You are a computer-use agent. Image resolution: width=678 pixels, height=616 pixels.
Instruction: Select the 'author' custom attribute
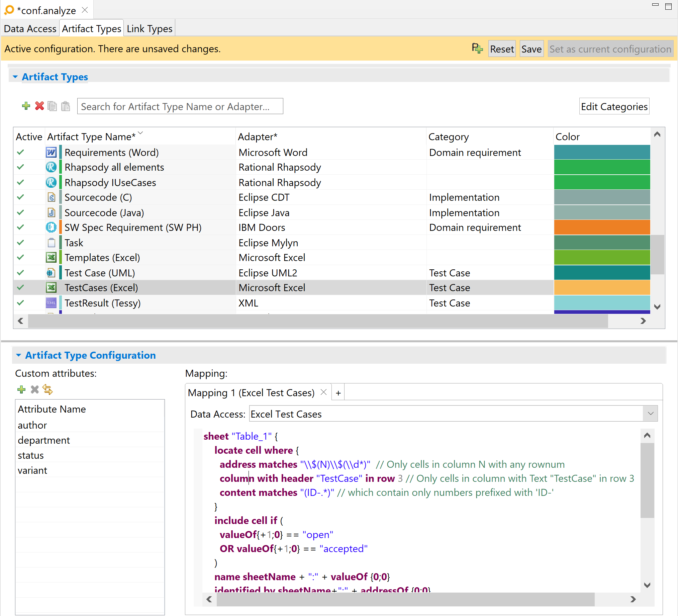click(x=90, y=425)
